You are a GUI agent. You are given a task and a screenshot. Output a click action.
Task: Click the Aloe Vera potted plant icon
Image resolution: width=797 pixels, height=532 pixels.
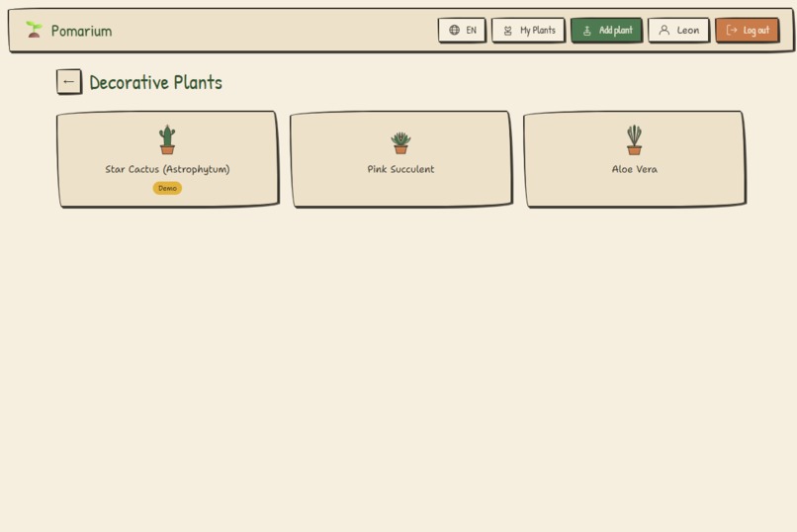(634, 139)
